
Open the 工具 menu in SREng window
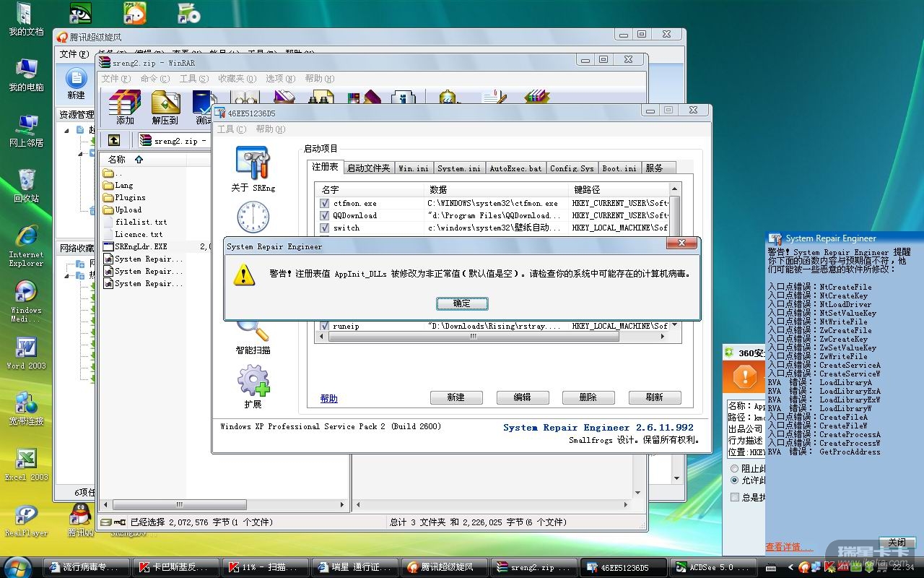click(x=231, y=129)
